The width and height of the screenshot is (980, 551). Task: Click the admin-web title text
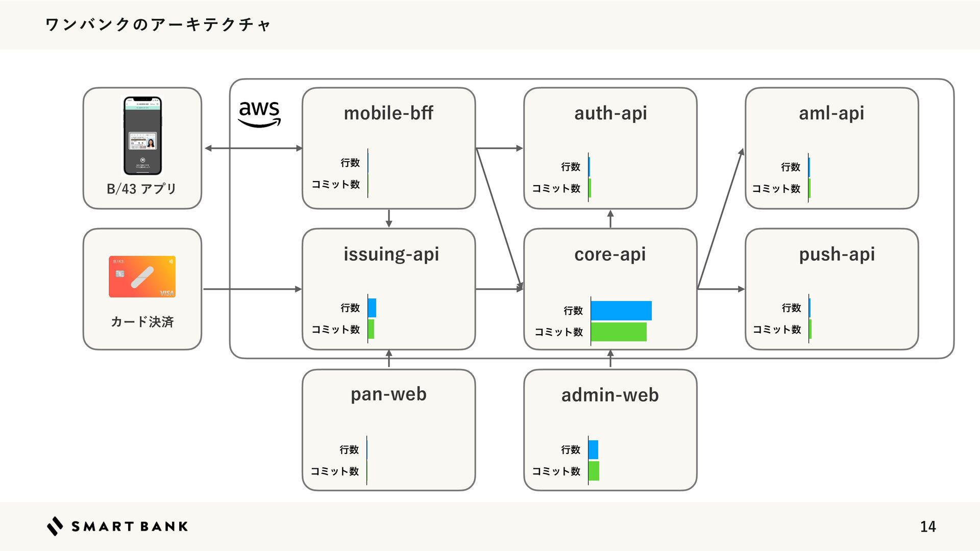tap(610, 395)
